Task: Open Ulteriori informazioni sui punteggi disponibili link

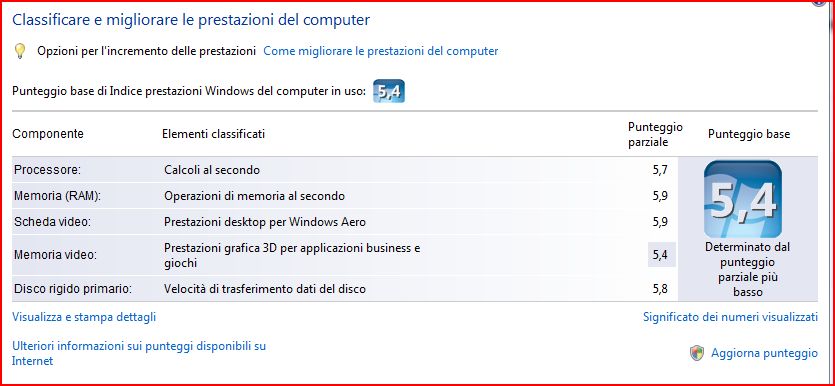Action: point(139,354)
